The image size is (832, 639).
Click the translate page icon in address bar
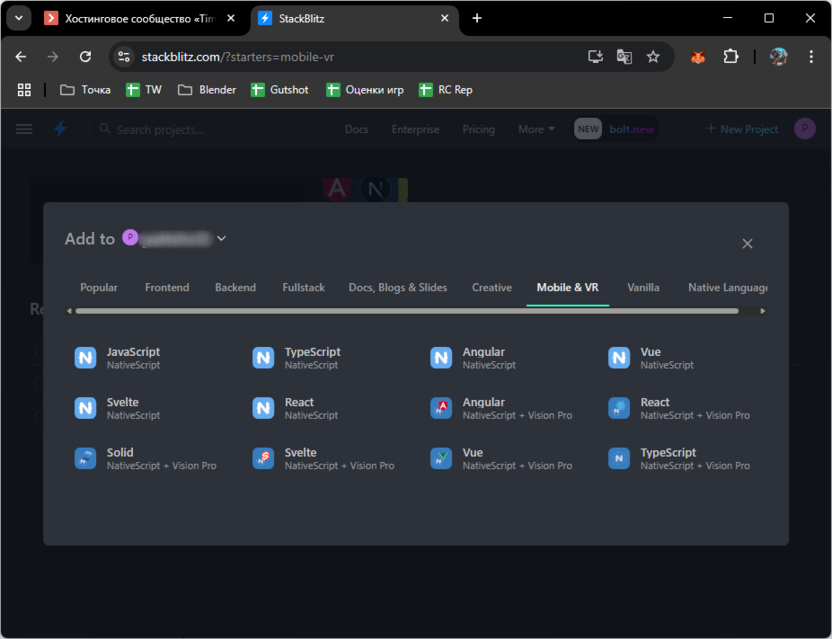click(624, 57)
